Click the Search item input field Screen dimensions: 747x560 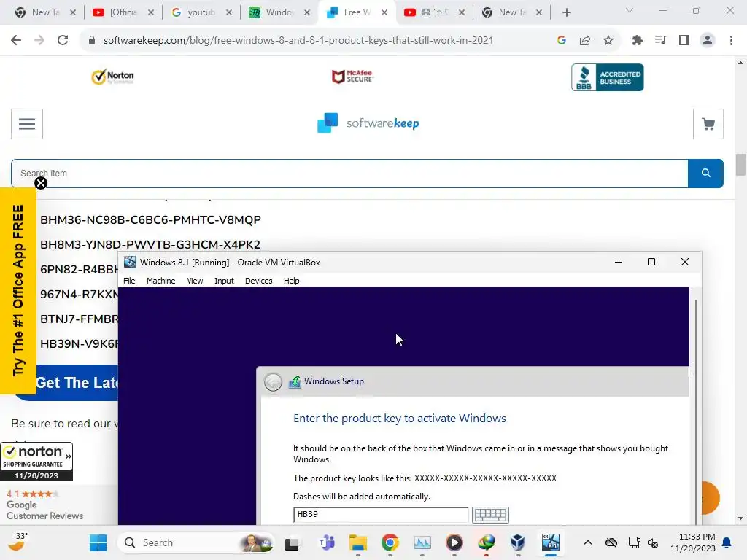click(349, 174)
